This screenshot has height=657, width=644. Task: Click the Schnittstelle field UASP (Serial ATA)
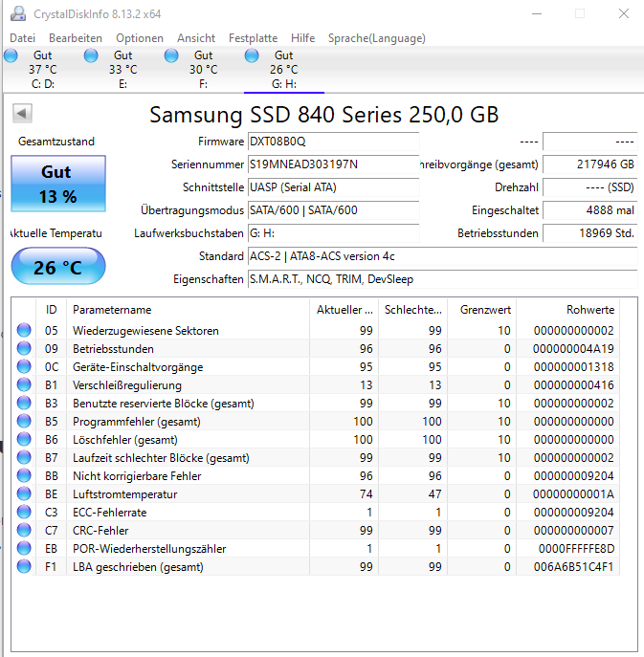coord(333,187)
